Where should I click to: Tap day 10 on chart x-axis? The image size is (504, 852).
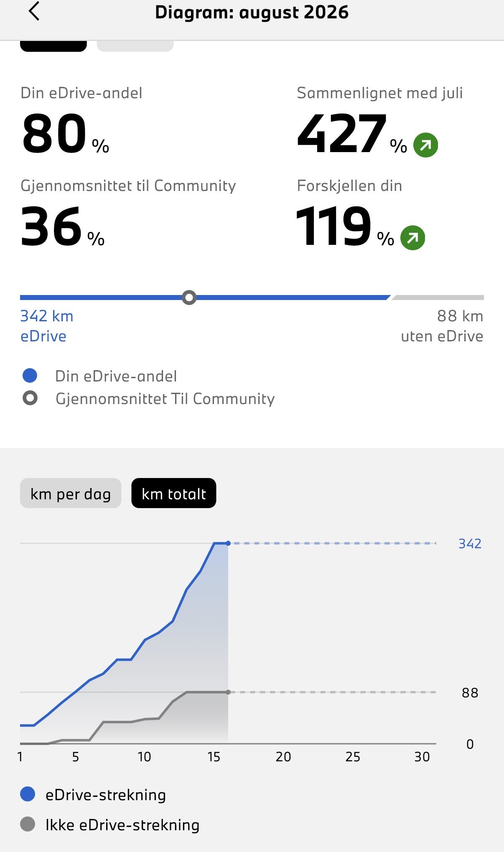click(x=144, y=757)
